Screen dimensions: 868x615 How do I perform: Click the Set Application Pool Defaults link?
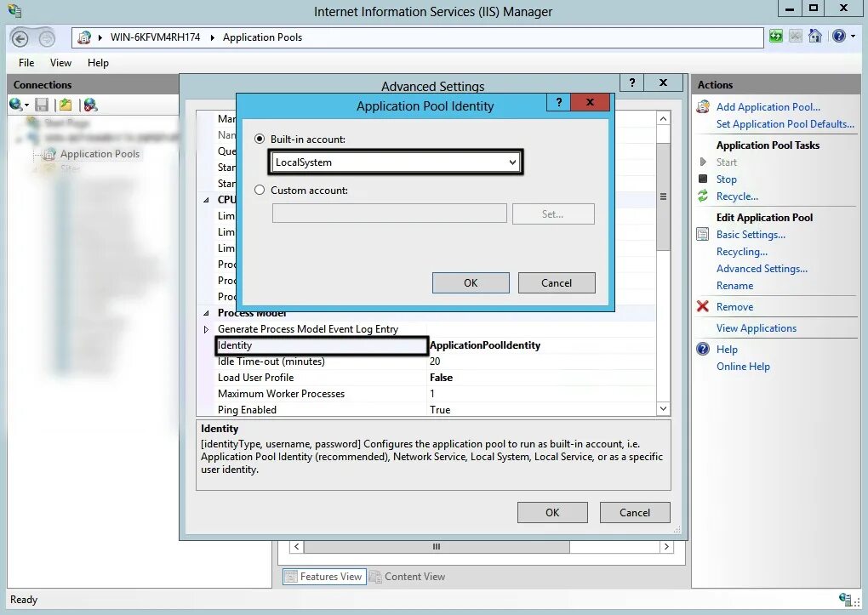(x=785, y=124)
